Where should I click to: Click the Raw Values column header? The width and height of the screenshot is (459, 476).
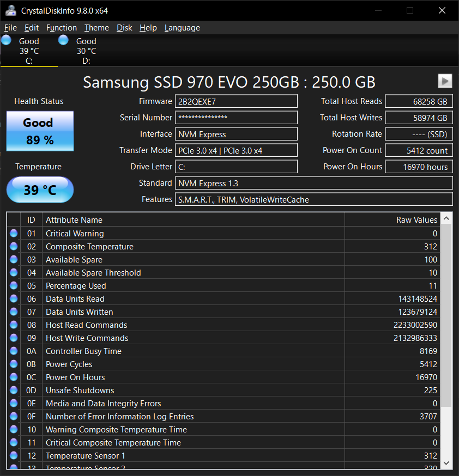[x=392, y=220]
